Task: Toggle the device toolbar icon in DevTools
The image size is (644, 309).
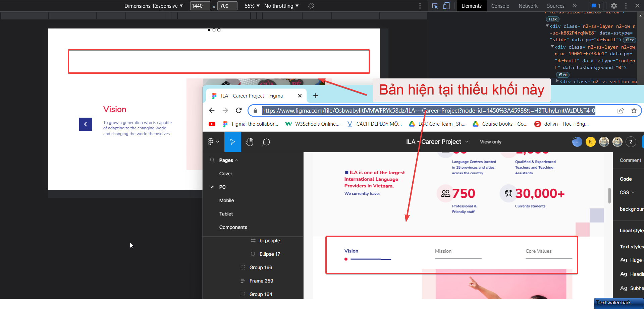Action: pos(446,6)
